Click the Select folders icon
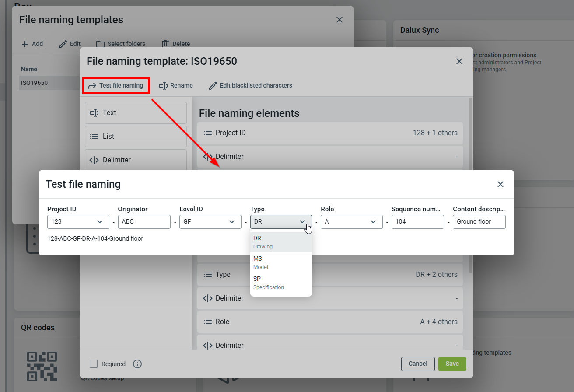This screenshot has height=392, width=574. tap(101, 44)
